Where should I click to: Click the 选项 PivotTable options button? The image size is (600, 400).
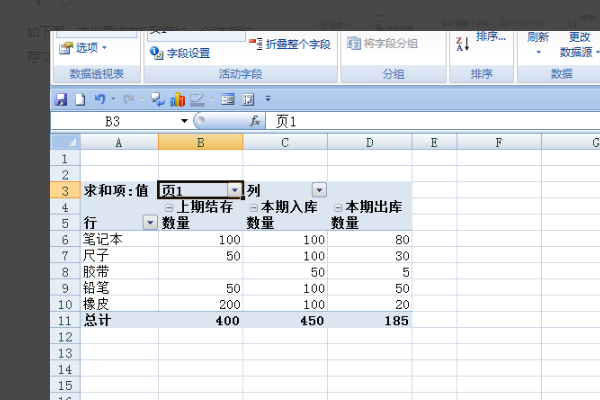85,47
